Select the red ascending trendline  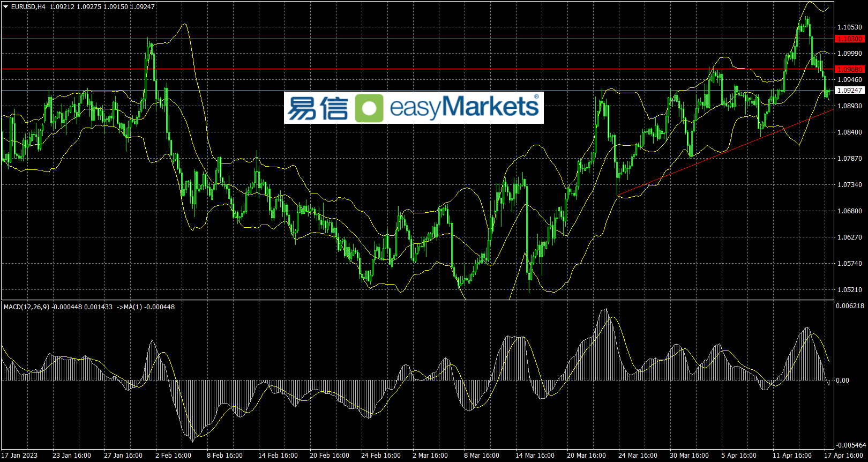pyautogui.click(x=726, y=153)
